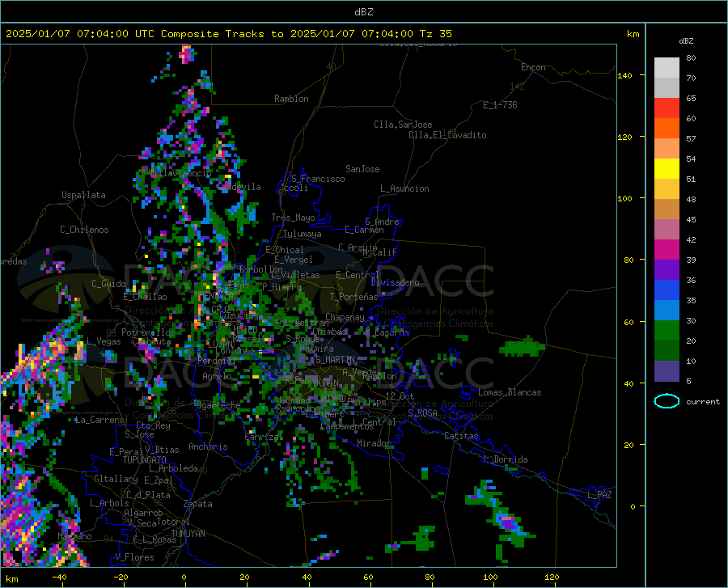728x588 pixels.
Task: Select the 60 dBZ red legend swatch
Action: (x=667, y=108)
